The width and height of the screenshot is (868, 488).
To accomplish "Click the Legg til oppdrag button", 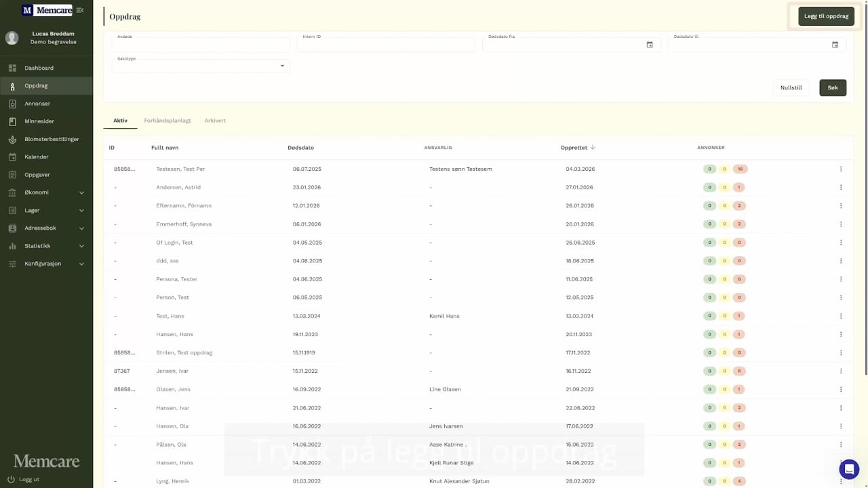I will click(x=826, y=16).
